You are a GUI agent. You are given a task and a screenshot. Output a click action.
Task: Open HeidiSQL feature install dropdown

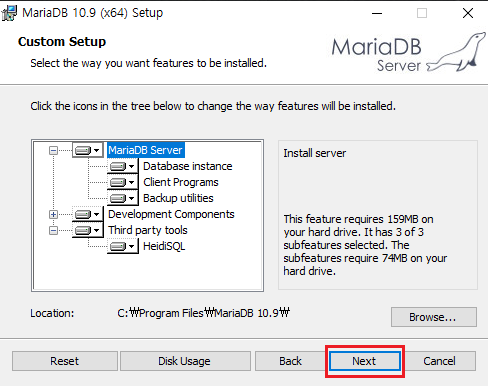point(122,246)
